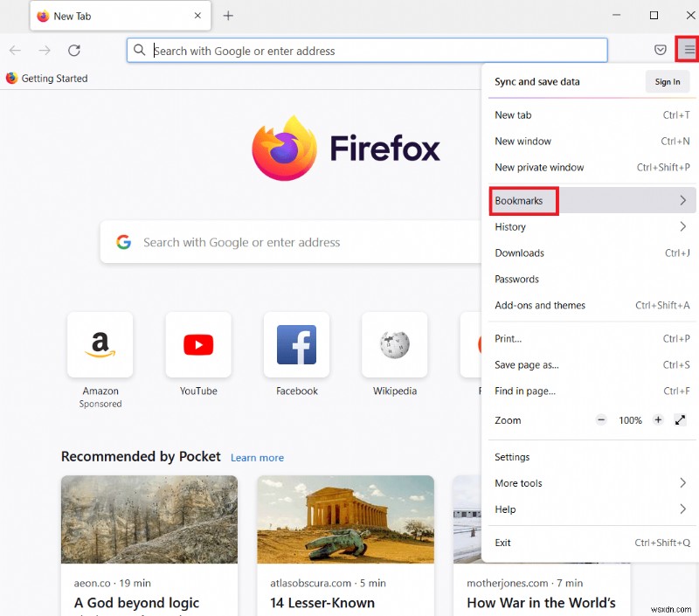Viewport: 699px width, 616px height.
Task: Click the zoom decrease minus control
Action: 601,420
